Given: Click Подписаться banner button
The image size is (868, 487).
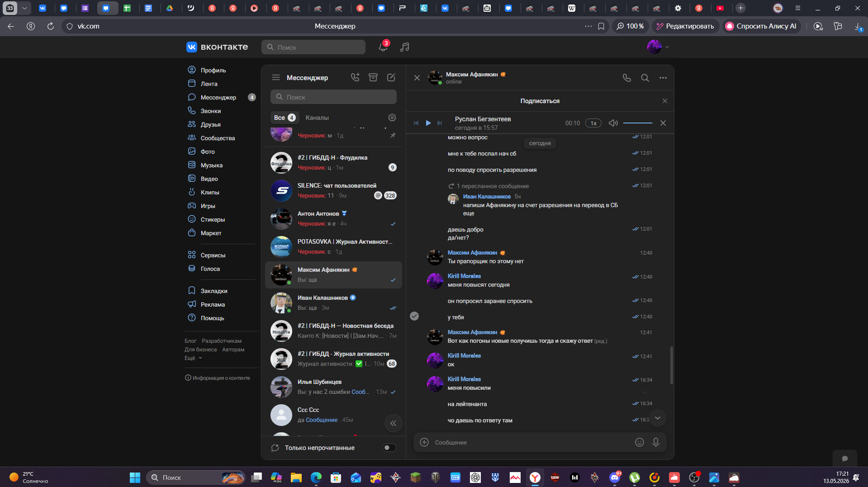Looking at the screenshot, I should 540,101.
